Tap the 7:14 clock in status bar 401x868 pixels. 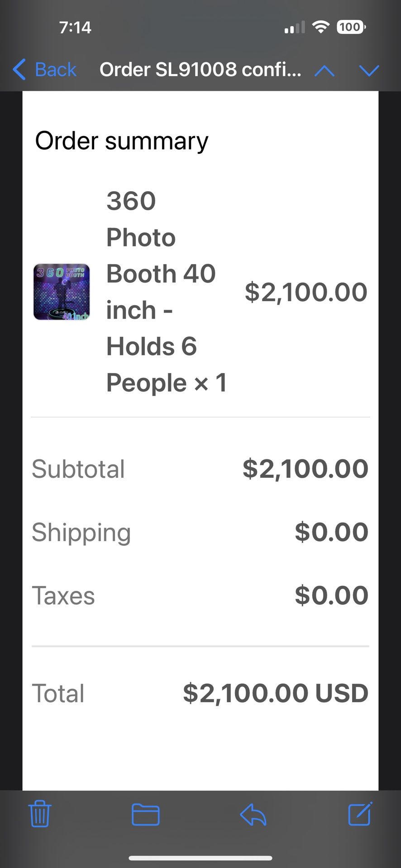(75, 28)
